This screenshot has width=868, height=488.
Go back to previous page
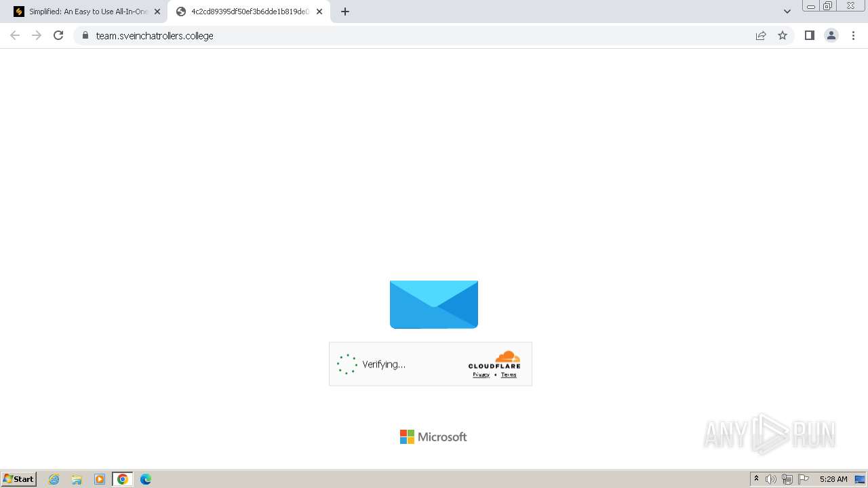[15, 35]
